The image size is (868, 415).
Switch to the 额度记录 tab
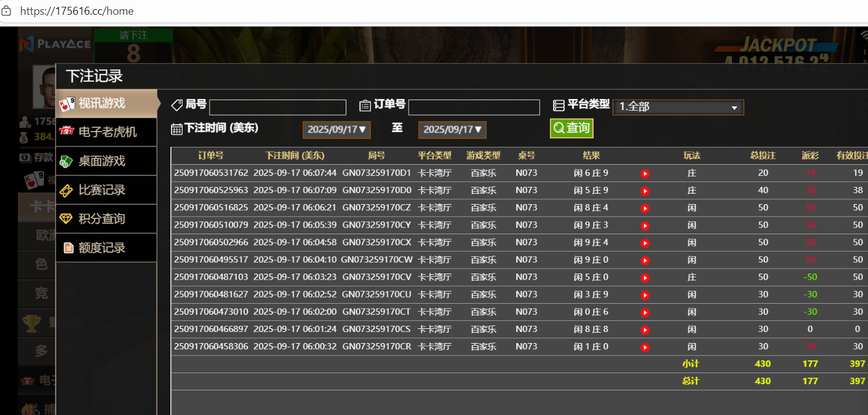pos(102,248)
